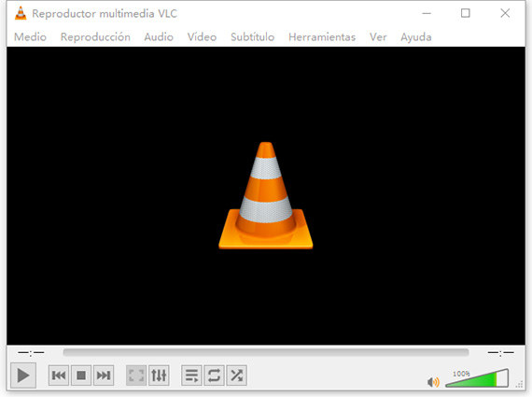Mute audio with the speaker icon
This screenshot has width=532, height=397.
click(x=433, y=382)
